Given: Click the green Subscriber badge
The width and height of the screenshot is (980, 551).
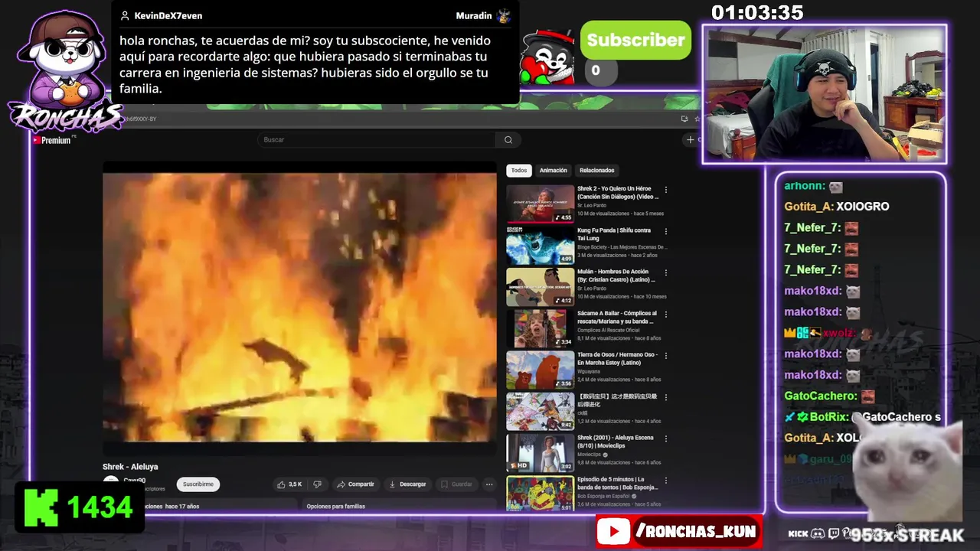Looking at the screenshot, I should coord(635,41).
